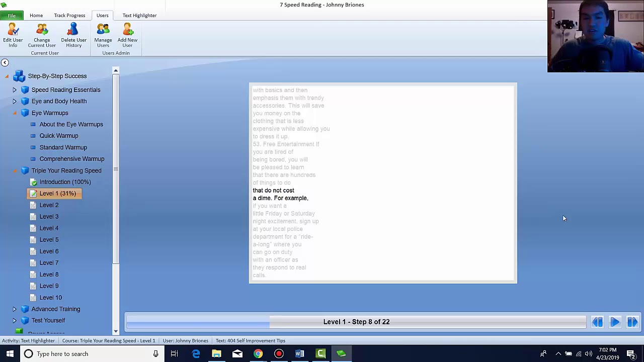
Task: Choose Level 8
Action: tap(49, 275)
